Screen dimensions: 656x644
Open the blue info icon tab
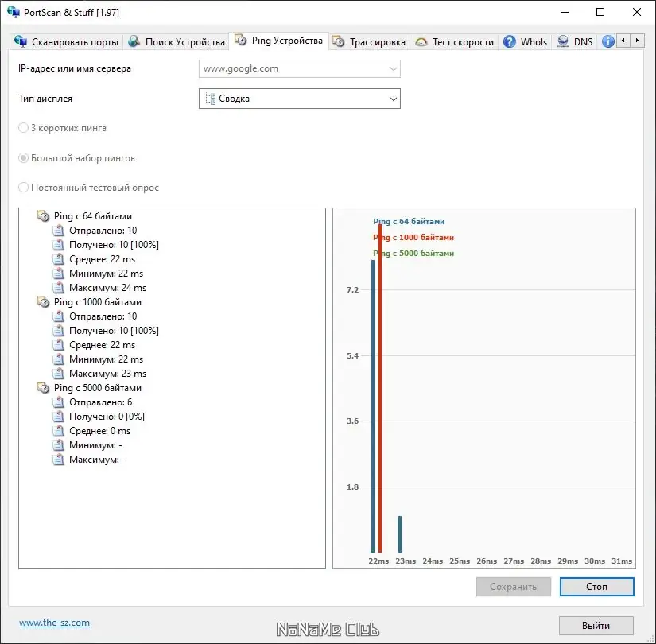(x=607, y=41)
